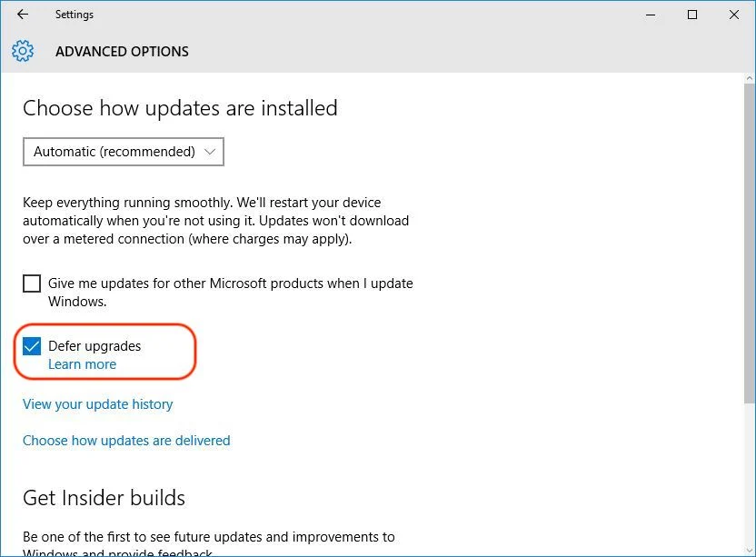This screenshot has width=756, height=557.
Task: Open Choose how updates are delivered
Action: pos(126,441)
